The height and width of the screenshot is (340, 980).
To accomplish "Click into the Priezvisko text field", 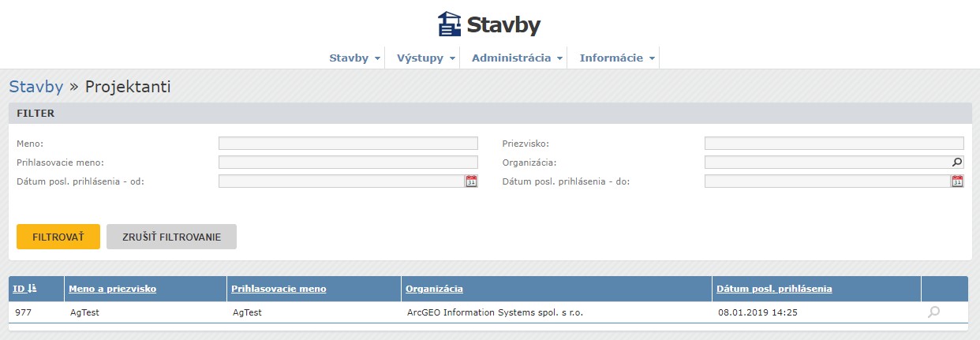I will tap(834, 144).
